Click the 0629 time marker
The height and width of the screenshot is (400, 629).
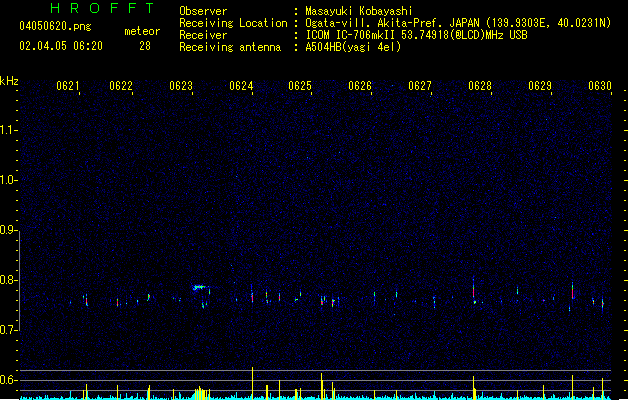pyautogui.click(x=540, y=86)
